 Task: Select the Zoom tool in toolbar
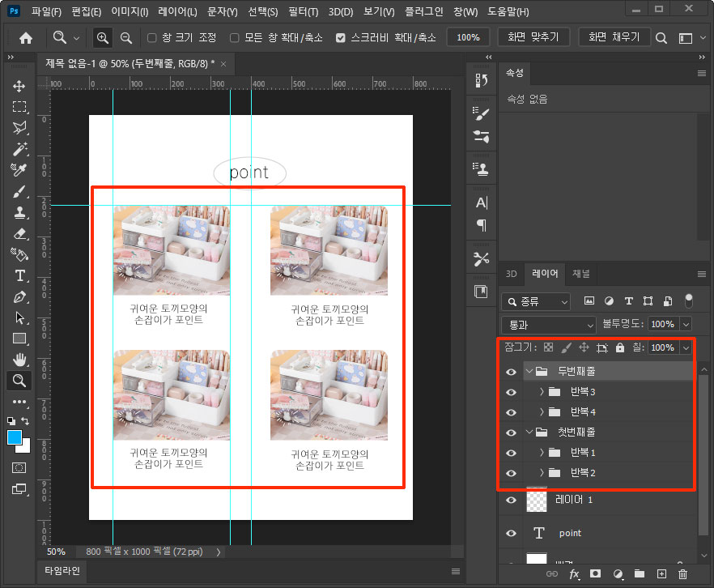(19, 381)
